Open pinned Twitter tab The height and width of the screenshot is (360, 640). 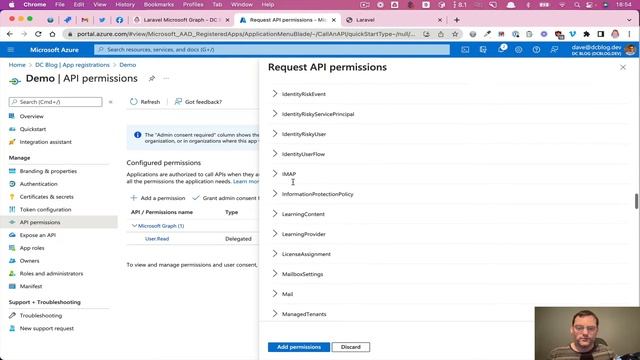pos(102,20)
